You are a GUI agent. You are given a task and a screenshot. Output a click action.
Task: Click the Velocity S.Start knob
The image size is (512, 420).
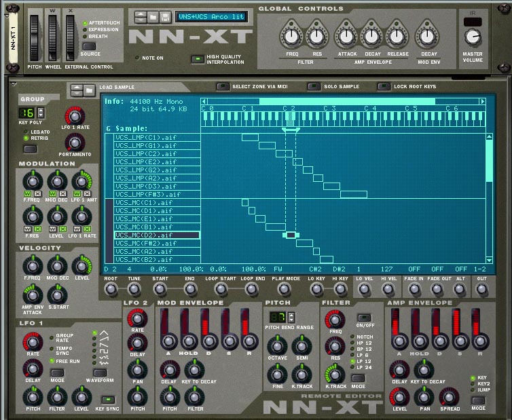point(57,295)
